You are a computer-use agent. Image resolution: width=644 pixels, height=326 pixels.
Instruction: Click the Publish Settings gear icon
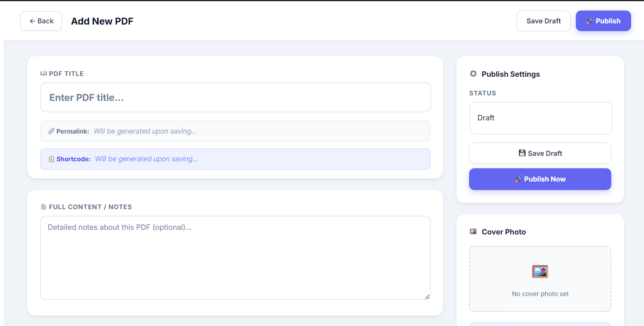pos(473,74)
